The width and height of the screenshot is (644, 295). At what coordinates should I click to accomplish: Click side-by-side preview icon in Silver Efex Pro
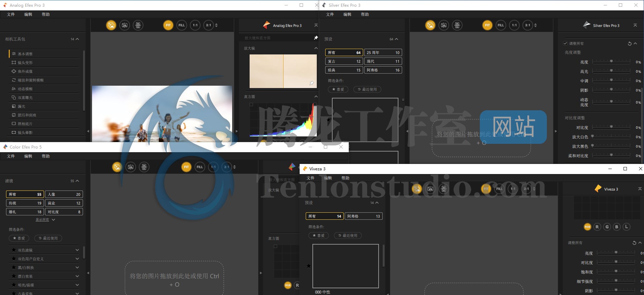click(x=457, y=25)
